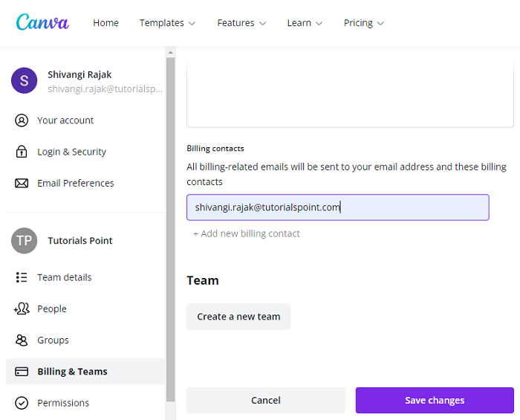Click the Billing & Teams card icon
Viewport: 520px width, 420px height.
tap(22, 372)
